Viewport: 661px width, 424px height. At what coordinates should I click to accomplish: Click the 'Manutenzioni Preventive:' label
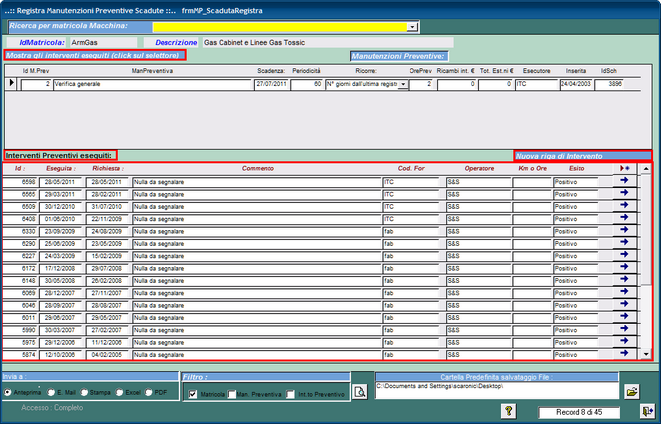point(399,56)
